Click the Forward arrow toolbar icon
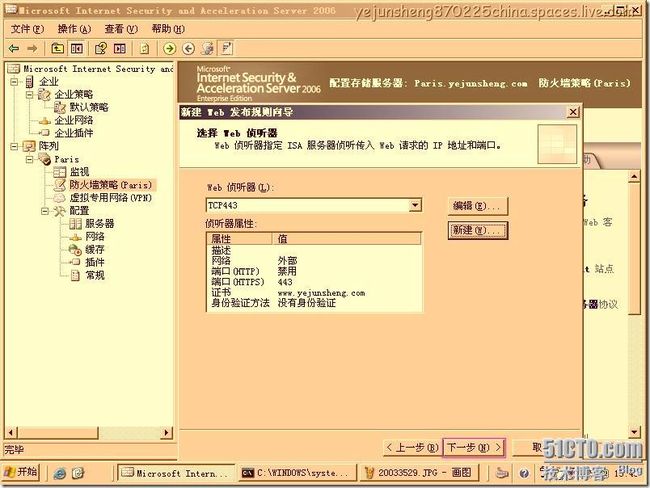The height and width of the screenshot is (488, 650). [x=32, y=49]
